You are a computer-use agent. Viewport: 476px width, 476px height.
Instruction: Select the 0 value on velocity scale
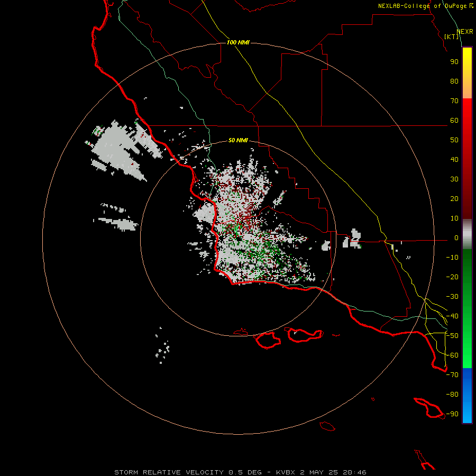click(456, 238)
